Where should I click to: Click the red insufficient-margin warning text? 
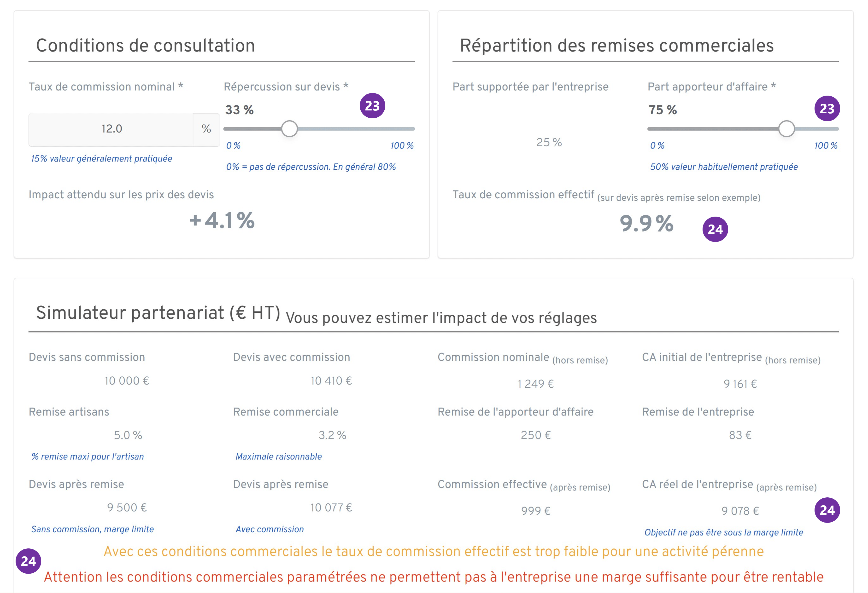click(x=434, y=577)
